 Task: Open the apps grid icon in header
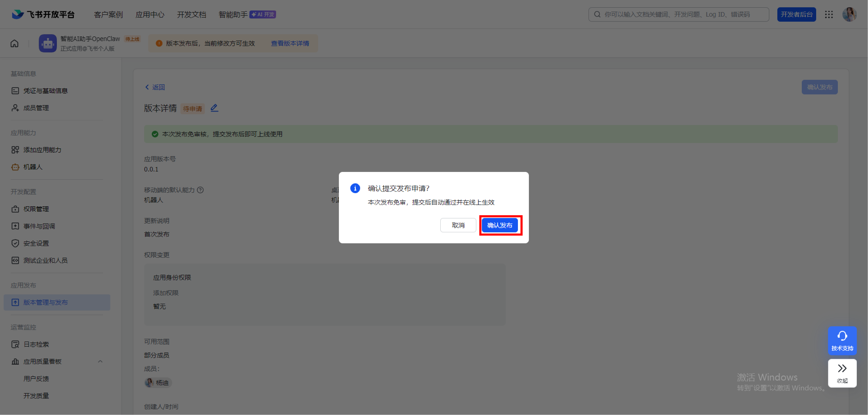tap(829, 14)
